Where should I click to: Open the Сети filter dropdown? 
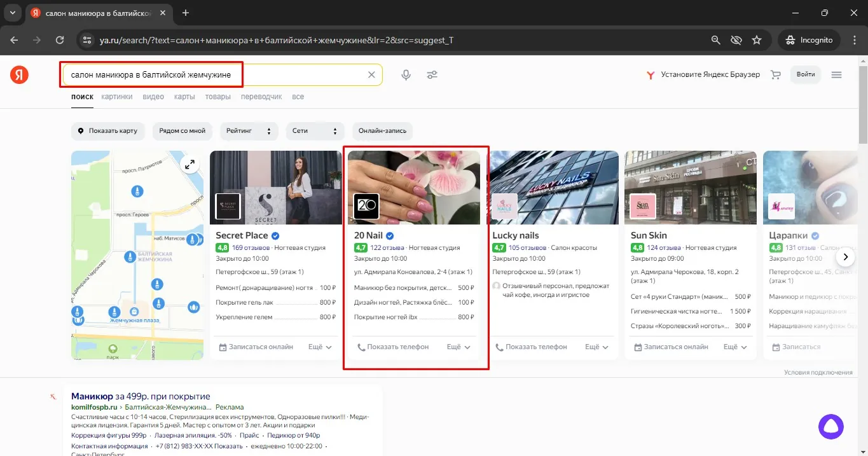pos(315,131)
